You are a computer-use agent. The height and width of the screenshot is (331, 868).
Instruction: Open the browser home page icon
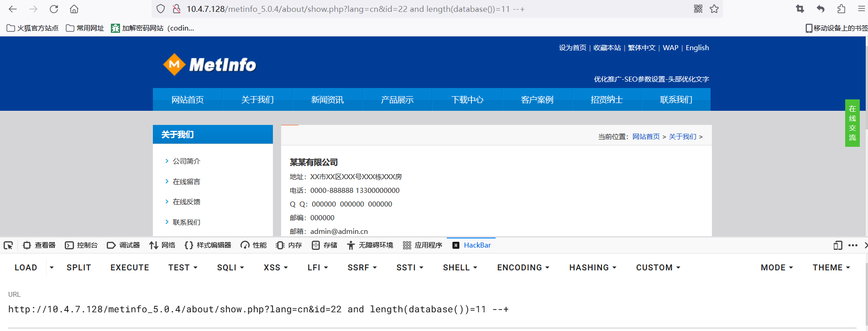coord(74,9)
